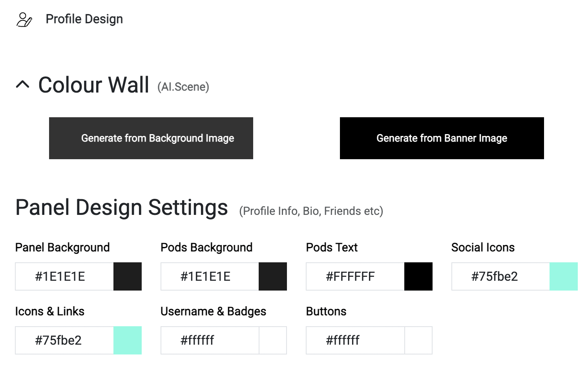Open the Social Icons turquoise colour swatch
Screen dimensions: 588x378
564,276
